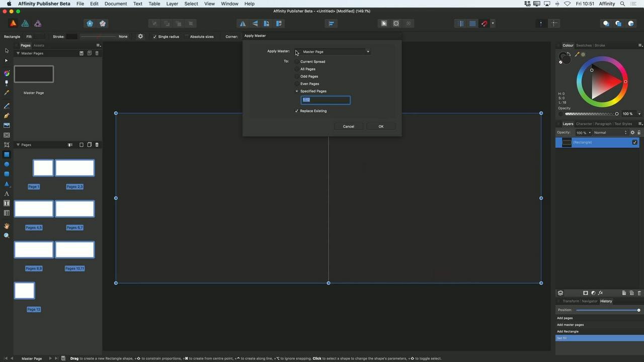Screen dimensions: 644x362
Task: Click the colour Opacity slider
Action: [x=592, y=114]
